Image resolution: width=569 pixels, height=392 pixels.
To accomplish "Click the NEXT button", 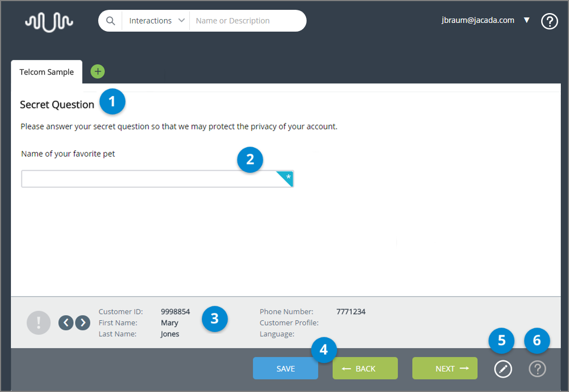I will pos(445,369).
